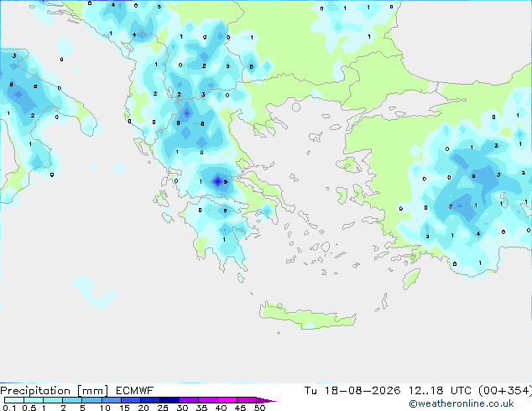Click the island of Crete on the map

(x=308, y=315)
